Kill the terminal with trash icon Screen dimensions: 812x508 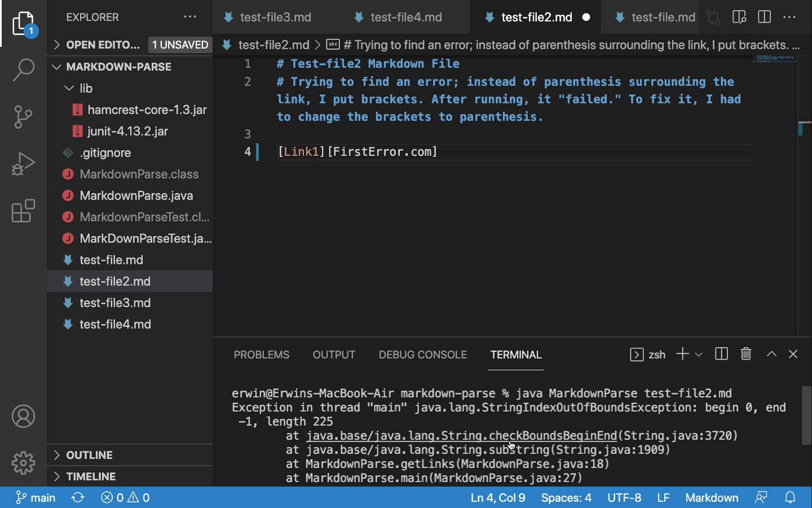point(746,354)
